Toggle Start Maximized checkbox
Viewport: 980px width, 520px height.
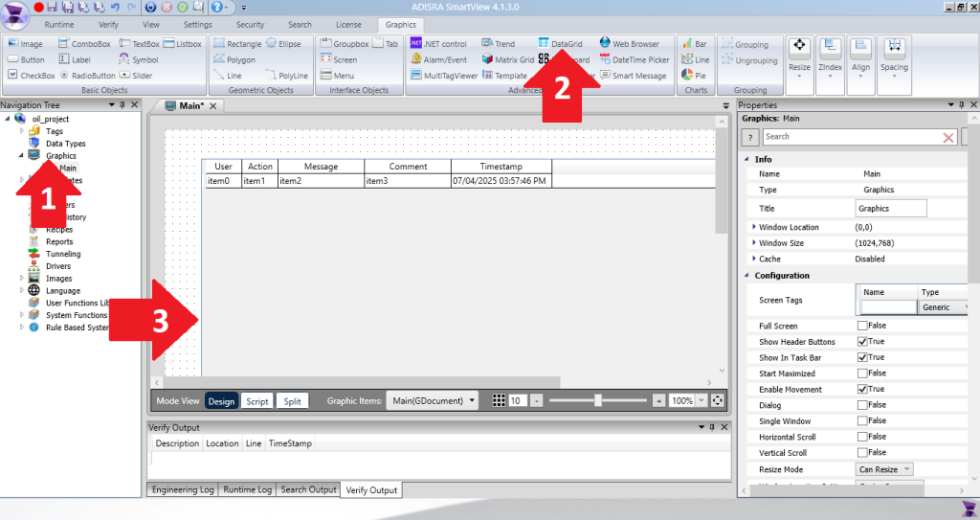pyautogui.click(x=862, y=373)
